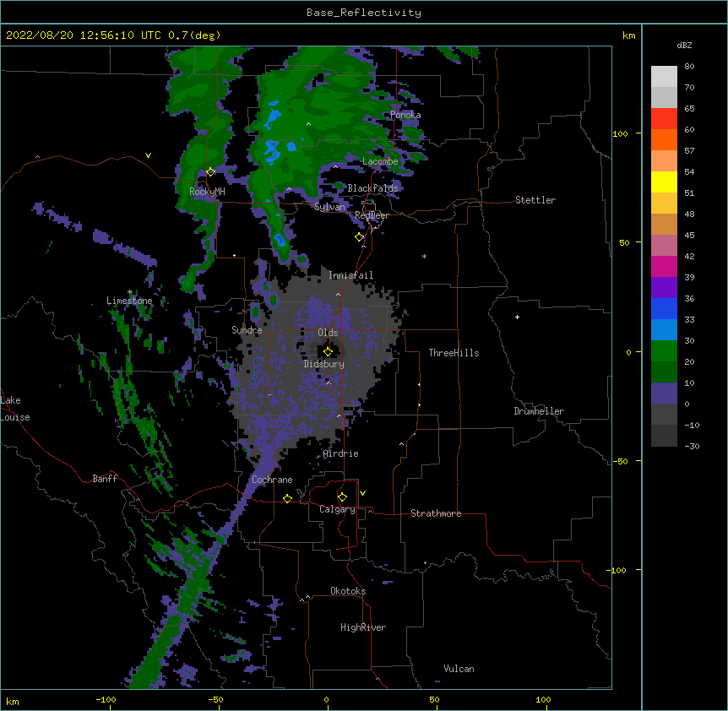Viewport: 728px width, 711px height.
Task: Click the dBZ legend heading
Action: tap(684, 45)
